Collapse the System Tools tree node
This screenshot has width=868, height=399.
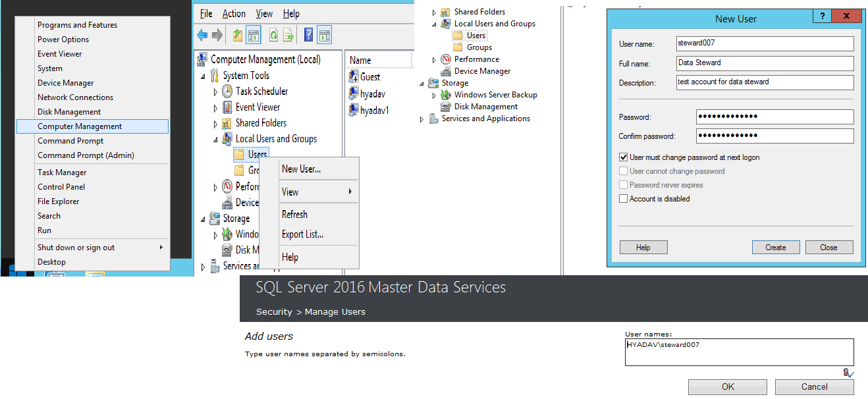coord(203,76)
